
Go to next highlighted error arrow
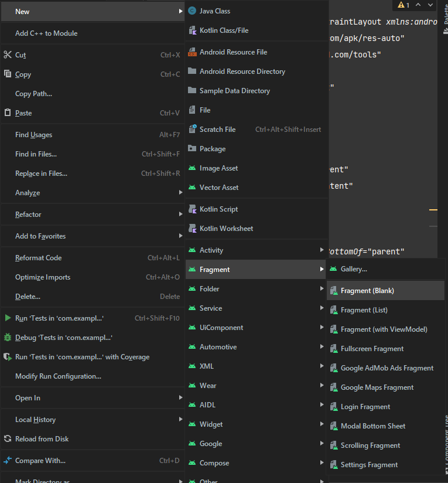pos(430,5)
